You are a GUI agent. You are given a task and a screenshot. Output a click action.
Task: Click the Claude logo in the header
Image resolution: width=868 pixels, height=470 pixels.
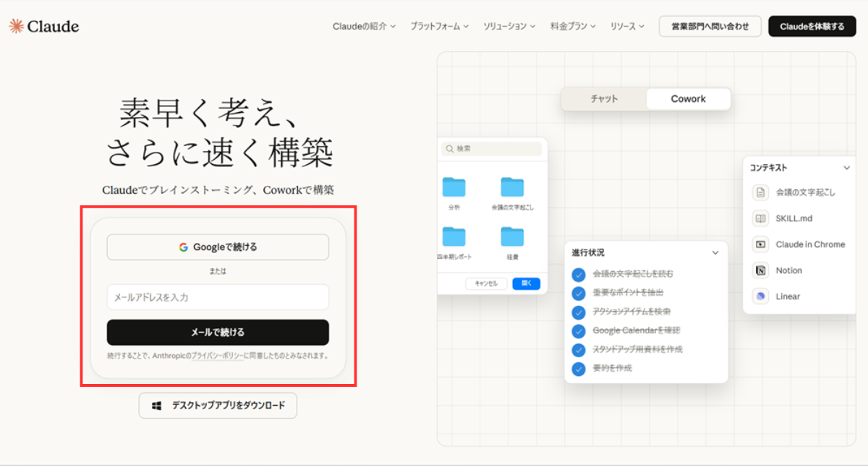[44, 27]
